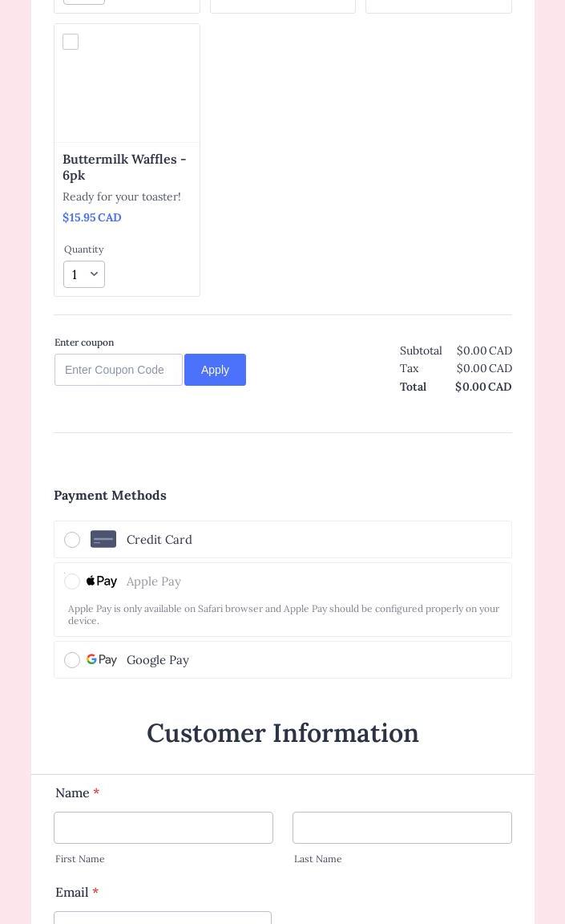Screen dimensions: 565x924
Task: Click the Enter Coupon Code field
Action: (119, 370)
